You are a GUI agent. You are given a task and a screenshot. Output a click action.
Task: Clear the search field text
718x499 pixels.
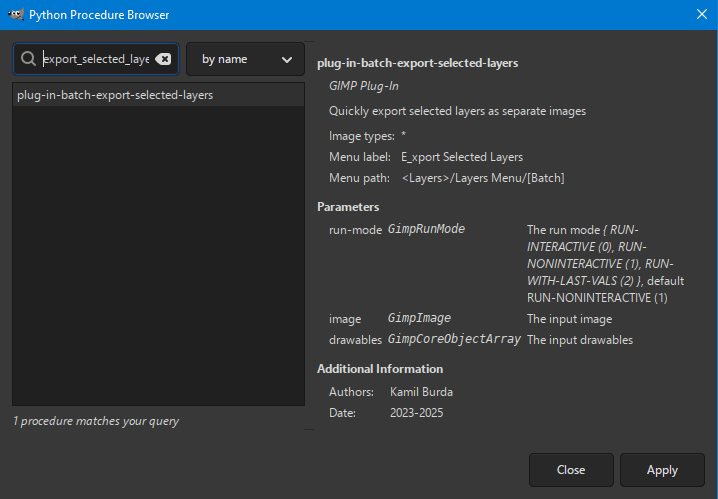[163, 59]
